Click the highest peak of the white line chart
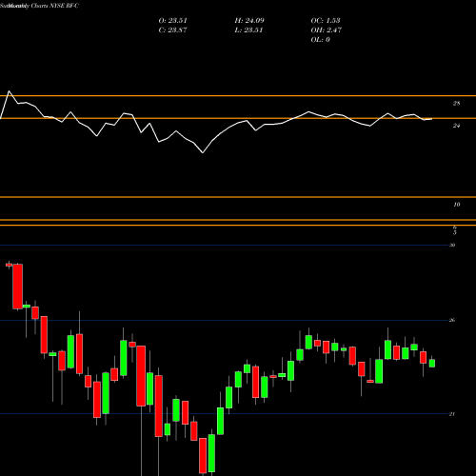 pos(9,91)
